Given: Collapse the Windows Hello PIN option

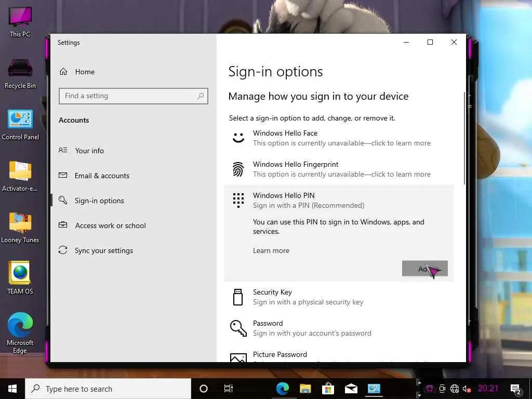Looking at the screenshot, I should tap(339, 200).
